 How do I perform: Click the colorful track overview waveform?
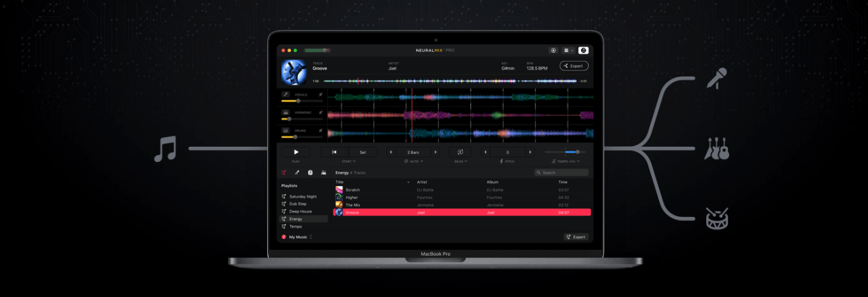point(451,81)
